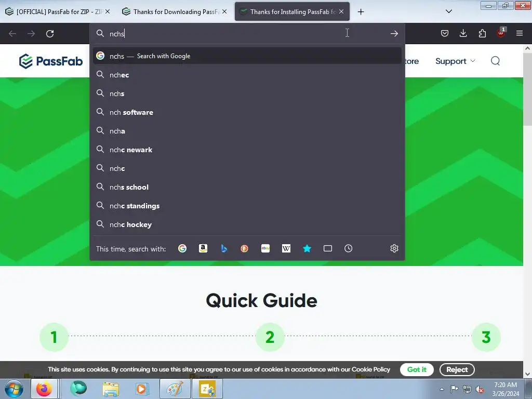Open Firefox from the taskbar

[45, 389]
